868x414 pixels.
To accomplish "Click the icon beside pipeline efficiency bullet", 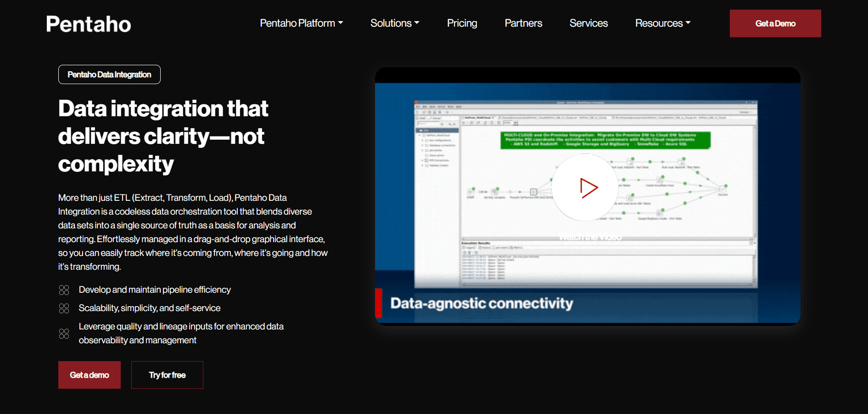I will [64, 290].
